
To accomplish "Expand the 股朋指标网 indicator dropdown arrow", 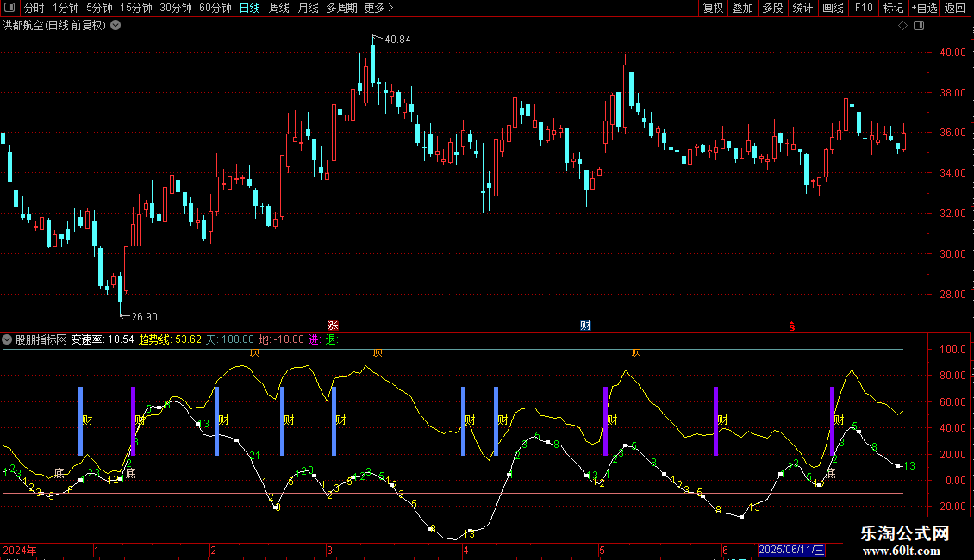I will 7,339.
